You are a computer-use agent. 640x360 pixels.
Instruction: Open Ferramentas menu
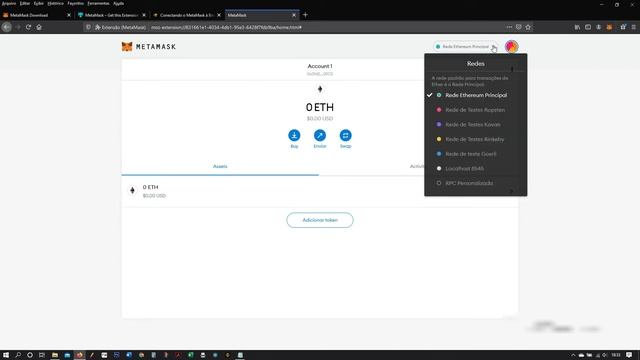tap(98, 3)
